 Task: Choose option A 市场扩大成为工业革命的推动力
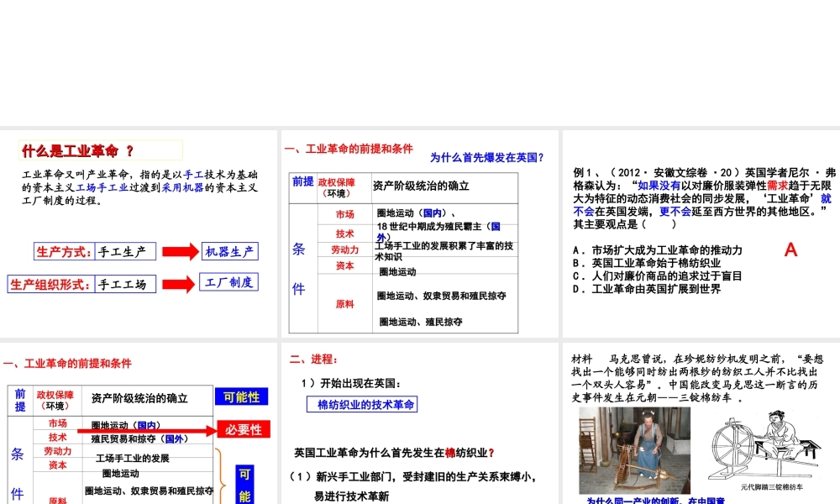coord(658,250)
